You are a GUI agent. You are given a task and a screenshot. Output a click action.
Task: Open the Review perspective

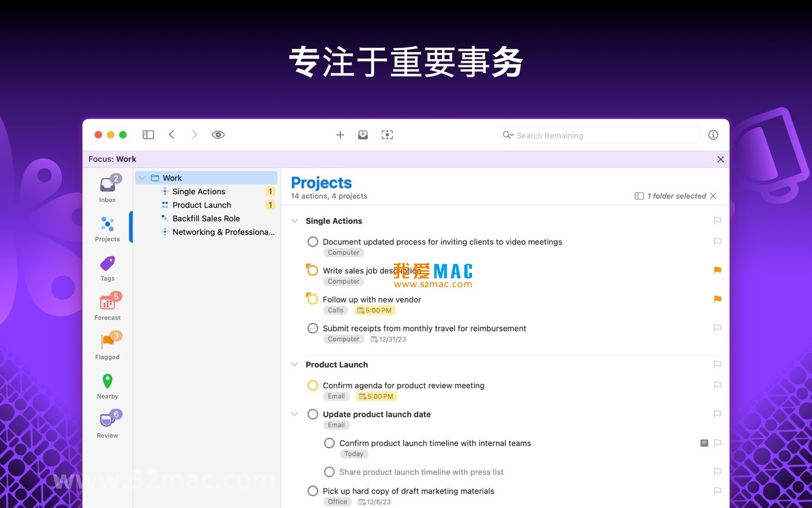(x=107, y=421)
